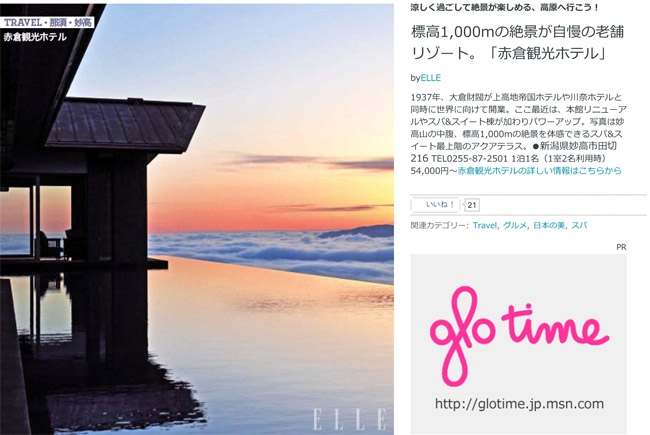Image resolution: width=650 pixels, height=435 pixels.
Task: Open the グルメ category link
Action: coord(515,225)
